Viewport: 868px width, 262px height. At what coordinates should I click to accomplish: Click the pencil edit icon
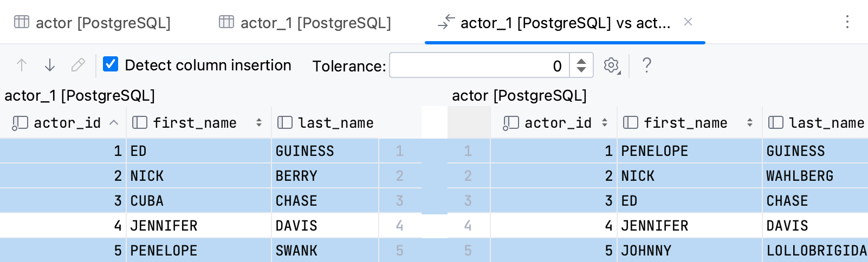[x=78, y=65]
